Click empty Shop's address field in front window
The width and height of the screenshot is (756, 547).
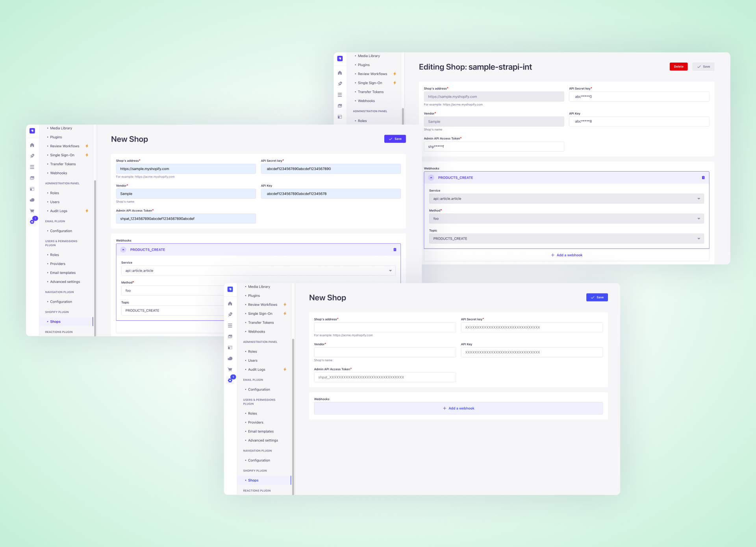point(385,327)
